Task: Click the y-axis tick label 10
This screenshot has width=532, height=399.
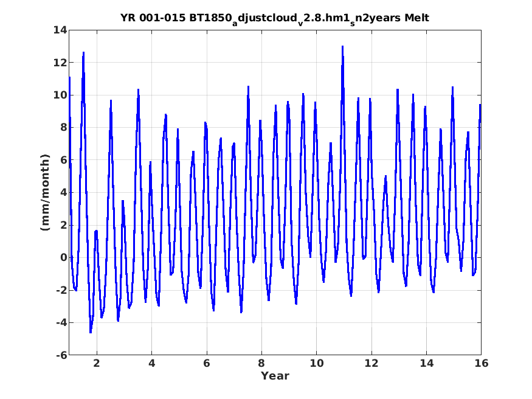Action: coord(60,95)
